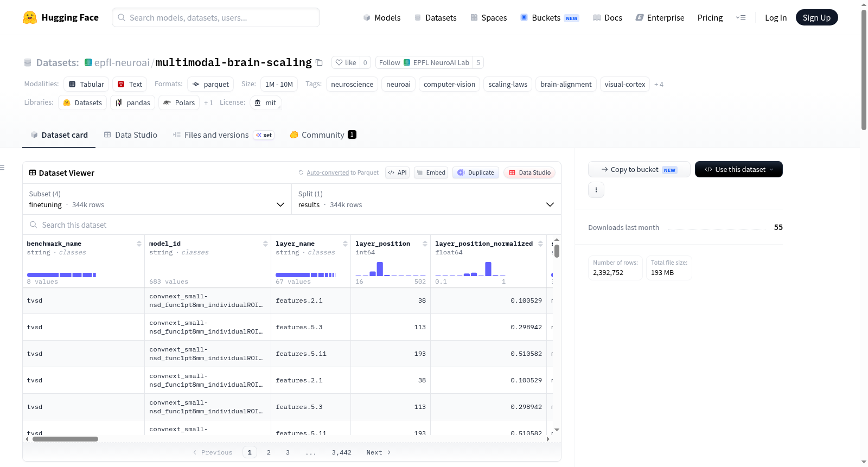Click the Hugging Face logo icon
The height and width of the screenshot is (467, 868).
point(30,17)
